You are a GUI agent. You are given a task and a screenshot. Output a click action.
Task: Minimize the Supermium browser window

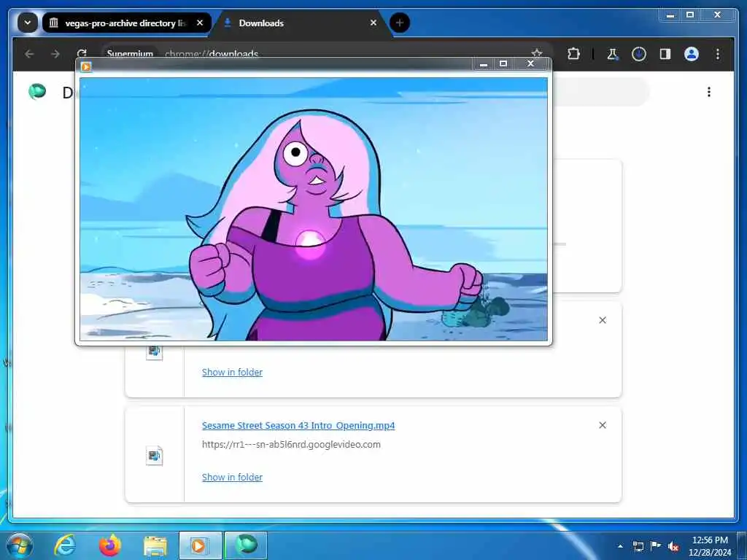click(670, 15)
